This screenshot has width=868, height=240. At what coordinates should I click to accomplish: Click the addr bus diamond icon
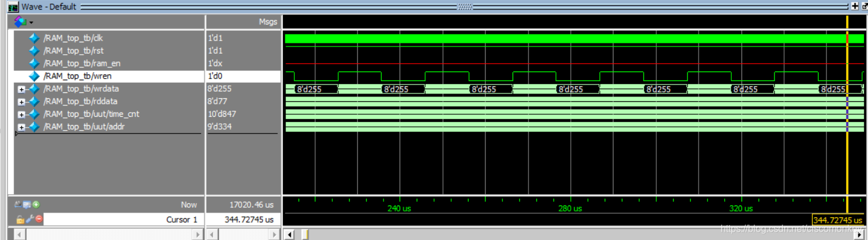(34, 127)
